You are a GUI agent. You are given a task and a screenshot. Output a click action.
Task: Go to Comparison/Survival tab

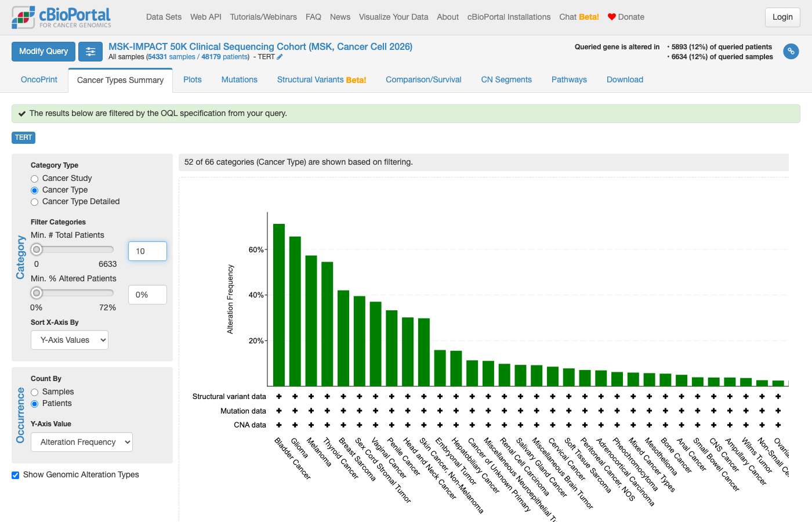click(423, 79)
